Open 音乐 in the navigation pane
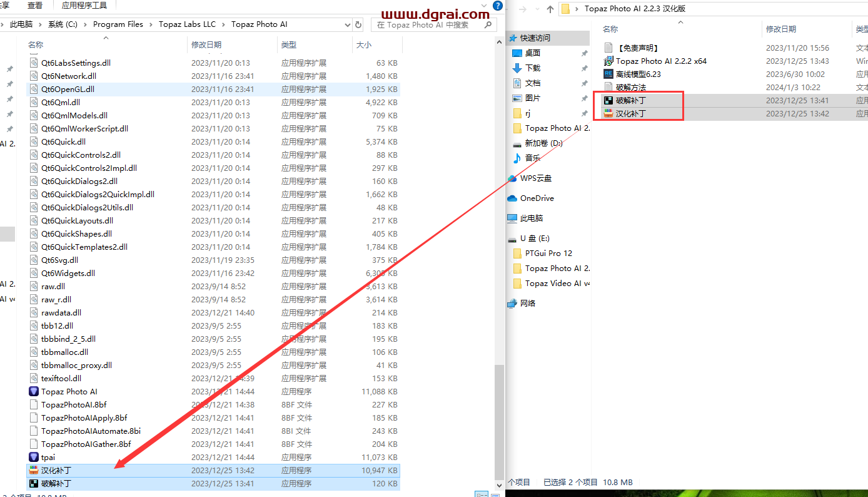Screen dimensions: 868x497 533,158
